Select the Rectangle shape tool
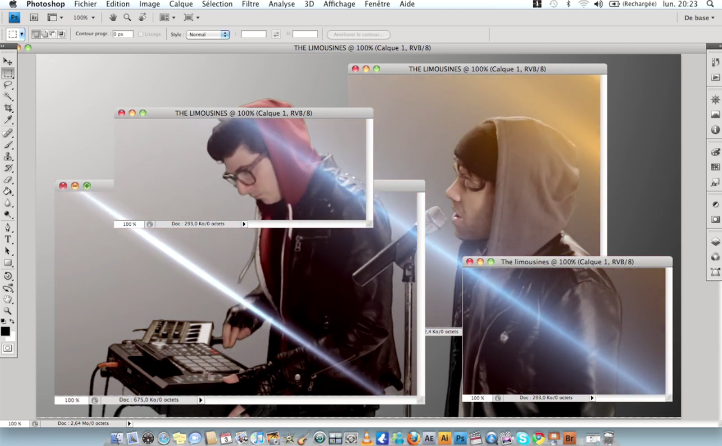The image size is (722, 446). [8, 263]
